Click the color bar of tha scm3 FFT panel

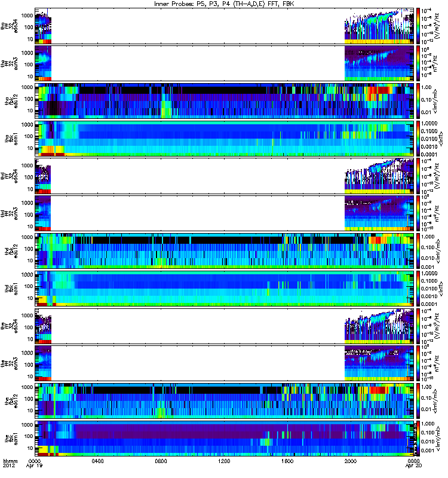[418, 64]
